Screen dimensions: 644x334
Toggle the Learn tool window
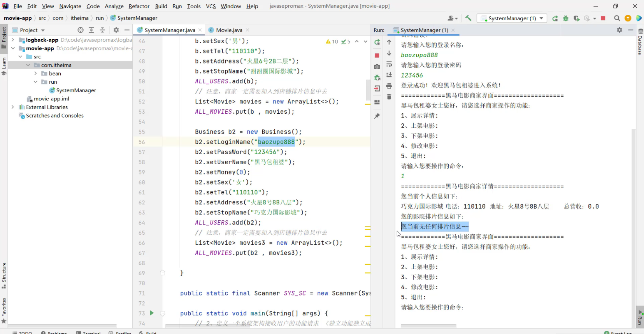tap(4, 66)
